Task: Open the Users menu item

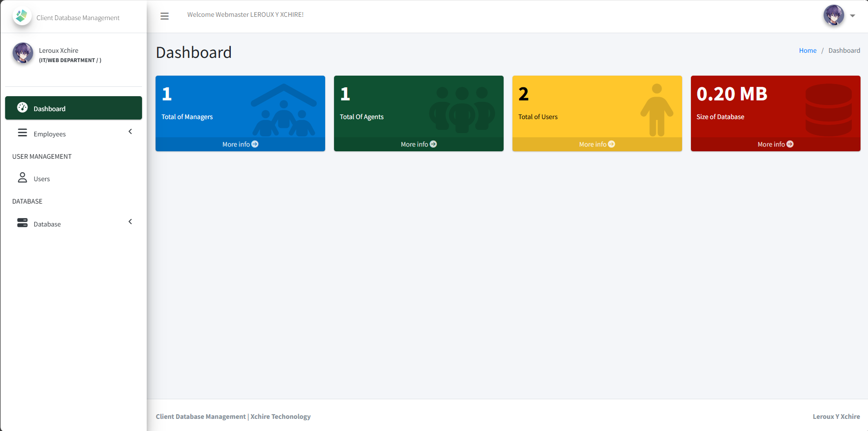Action: (73, 179)
